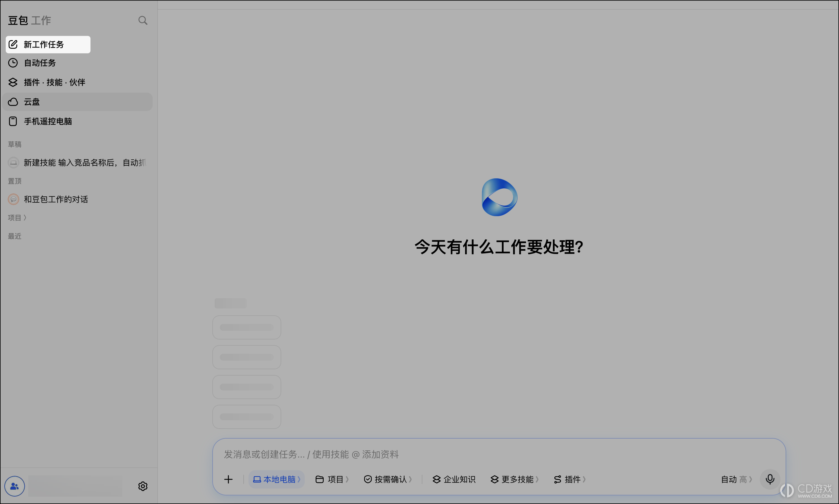The height and width of the screenshot is (504, 839).
Task: Toggle 企业知识 option
Action: (454, 479)
